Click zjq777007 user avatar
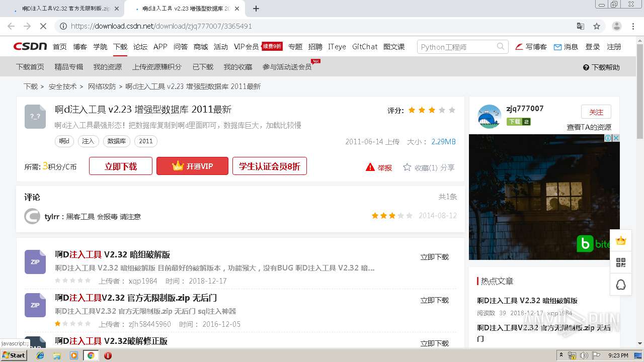The height and width of the screenshot is (362, 644). coord(489,117)
